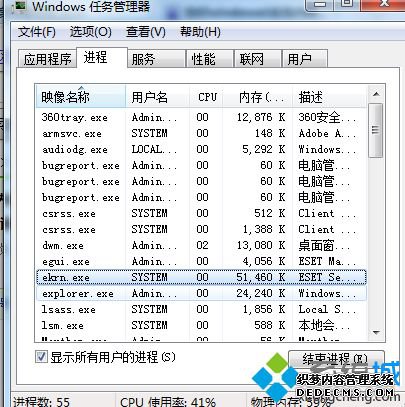Screen dimensions: 405x407
Task: Switch to the 服务 tab
Action: [x=156, y=59]
